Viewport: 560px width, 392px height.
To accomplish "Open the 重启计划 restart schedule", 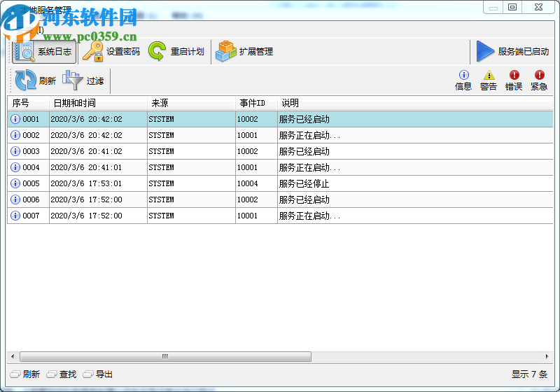I will point(176,52).
